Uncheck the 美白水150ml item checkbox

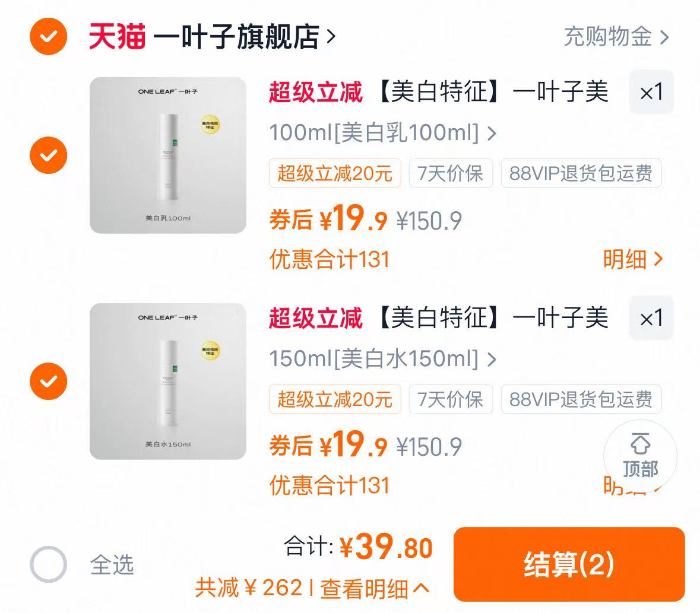tap(48, 381)
